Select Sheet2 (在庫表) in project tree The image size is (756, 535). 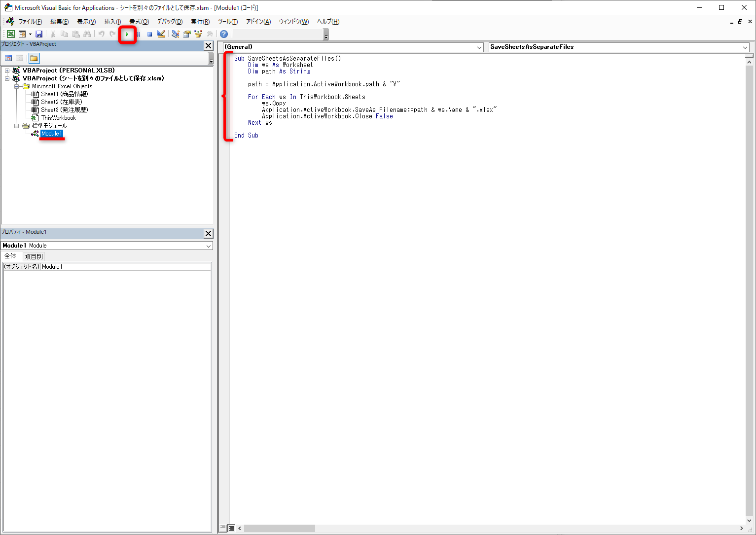click(62, 102)
